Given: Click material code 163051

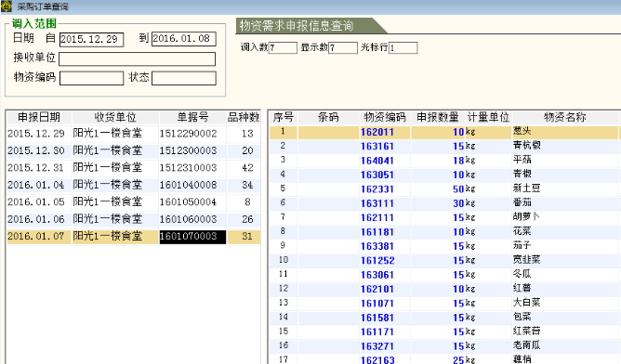Looking at the screenshot, I should (x=377, y=175).
